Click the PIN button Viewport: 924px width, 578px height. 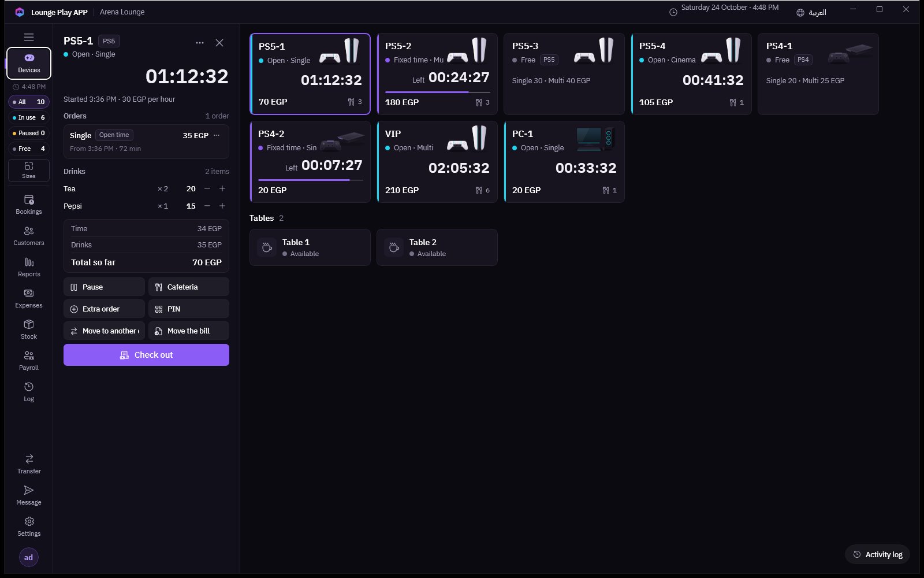point(189,309)
